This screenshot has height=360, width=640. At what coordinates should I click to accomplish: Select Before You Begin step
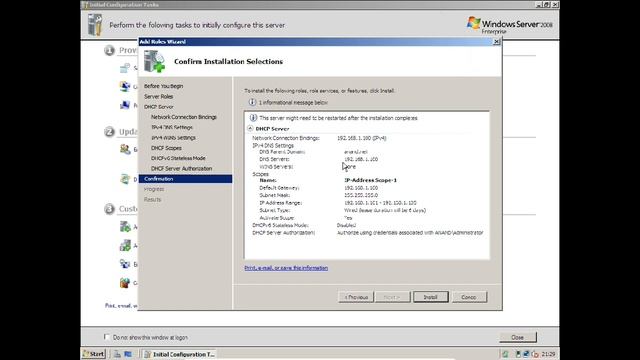163,87
